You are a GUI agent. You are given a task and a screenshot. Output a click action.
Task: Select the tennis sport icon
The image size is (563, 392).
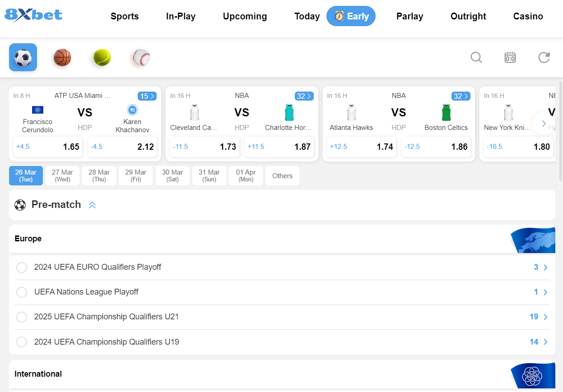point(102,57)
